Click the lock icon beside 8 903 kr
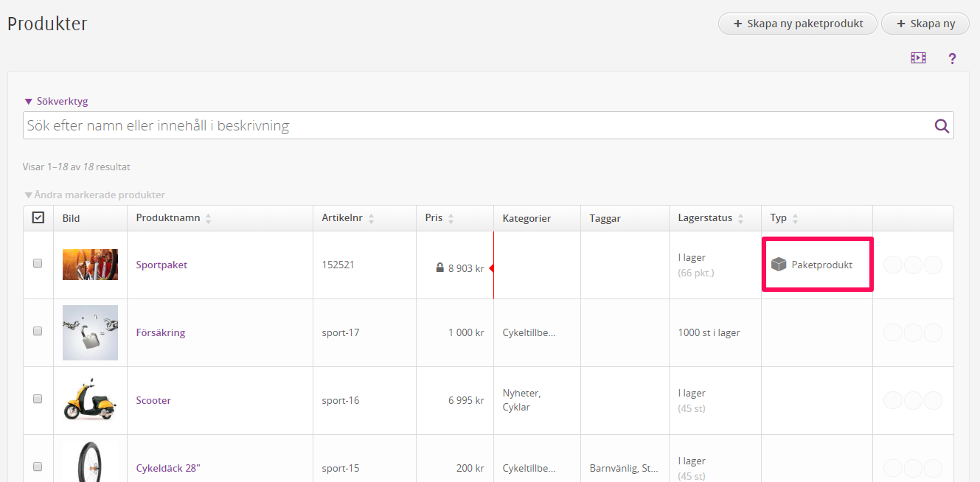The height and width of the screenshot is (482, 980). point(439,268)
